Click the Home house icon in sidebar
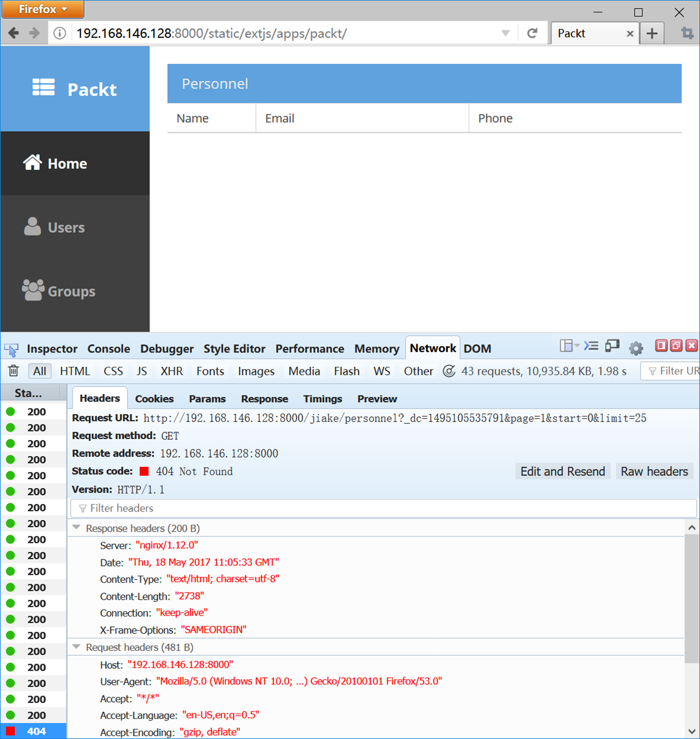 point(33,162)
